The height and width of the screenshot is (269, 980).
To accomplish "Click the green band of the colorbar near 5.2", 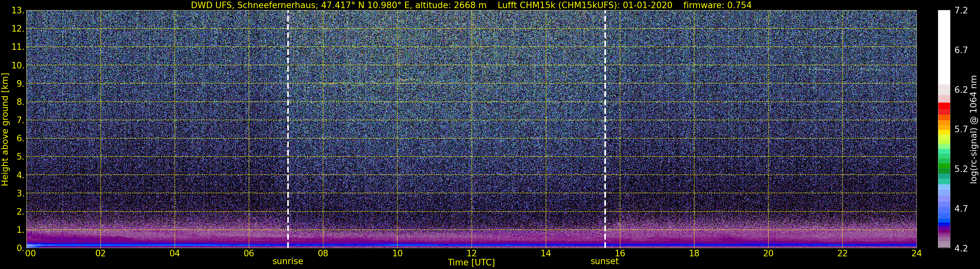I will (x=944, y=169).
